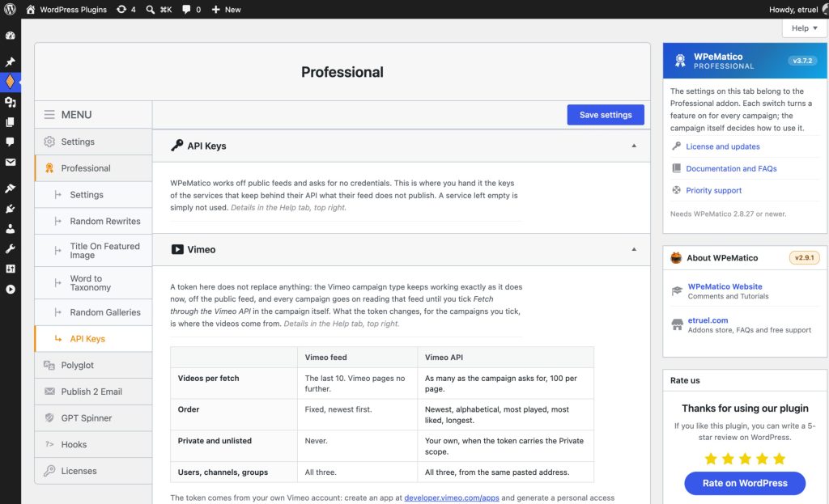829x504 pixels.
Task: Click the five-star rating row
Action: 745,459
